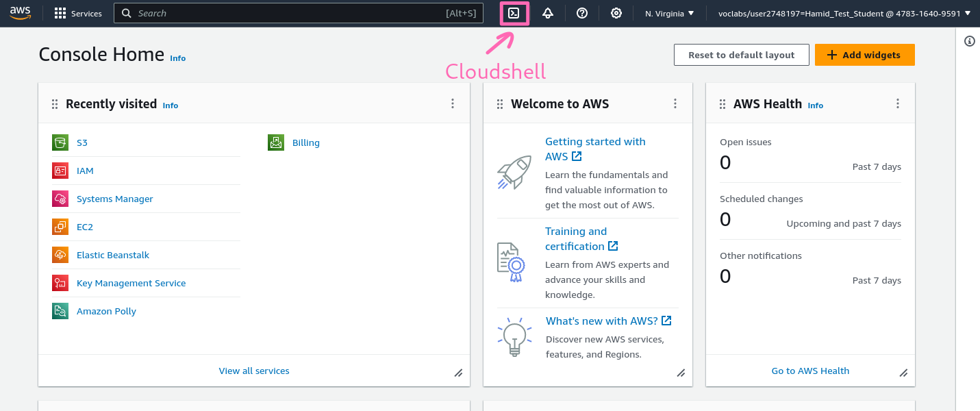Click the rocket illustration icon
This screenshot has width=980, height=411.
pyautogui.click(x=514, y=172)
